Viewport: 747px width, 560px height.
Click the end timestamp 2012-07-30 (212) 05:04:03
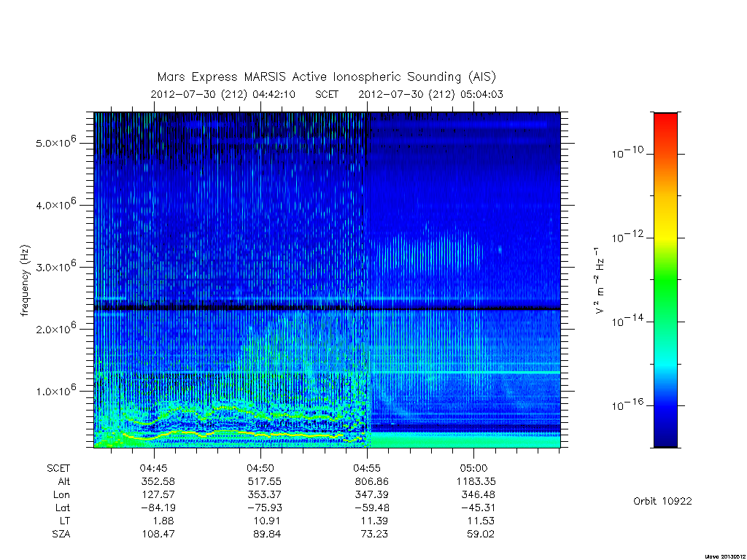[430, 94]
